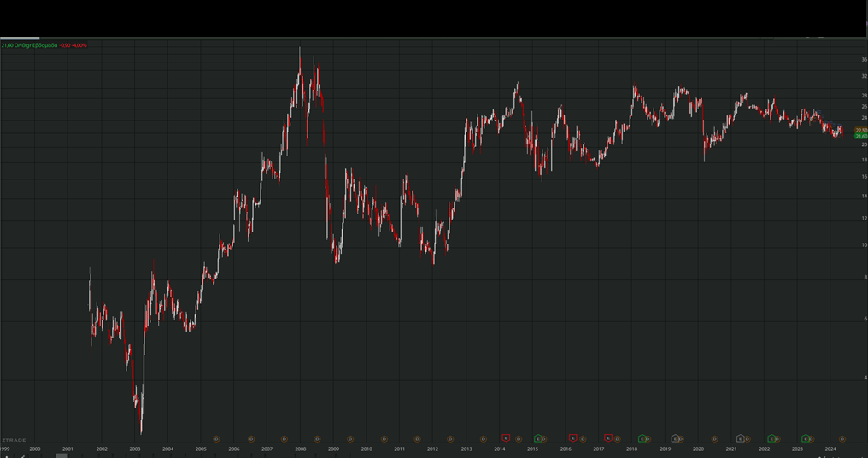Click the orange 22,50 price tag
This screenshot has width=868, height=458.
[861, 130]
